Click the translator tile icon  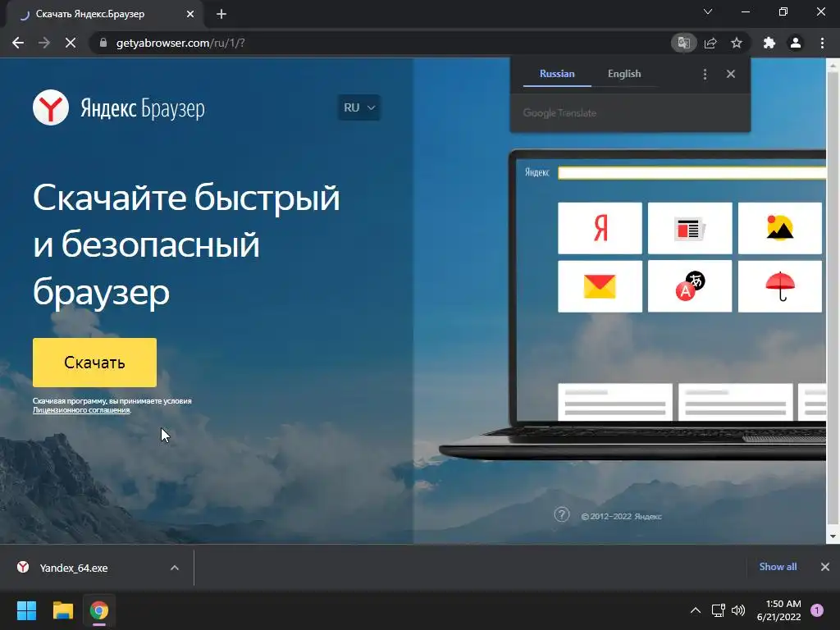[x=690, y=286]
